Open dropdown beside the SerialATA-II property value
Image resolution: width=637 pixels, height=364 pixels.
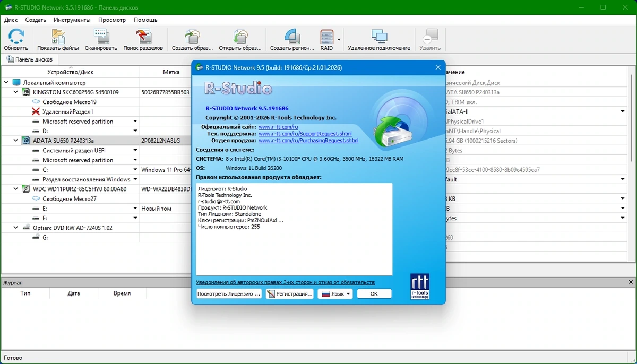[x=623, y=111]
